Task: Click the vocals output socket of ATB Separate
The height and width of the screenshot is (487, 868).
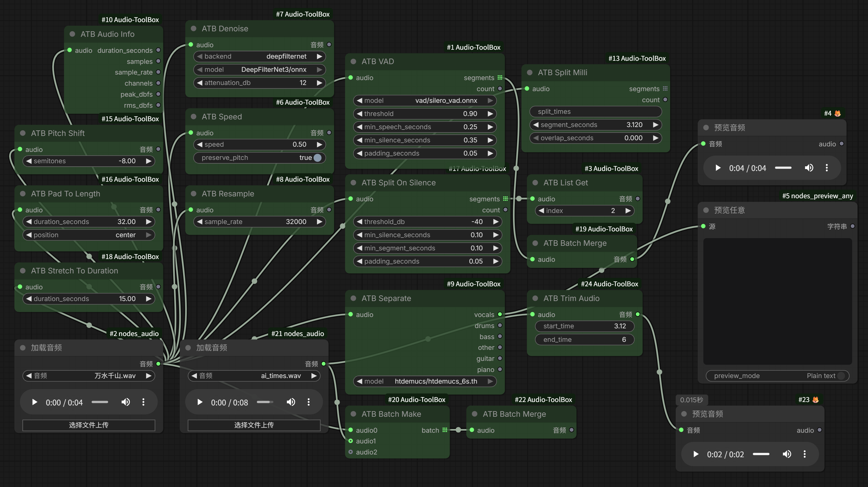Action: tap(500, 314)
